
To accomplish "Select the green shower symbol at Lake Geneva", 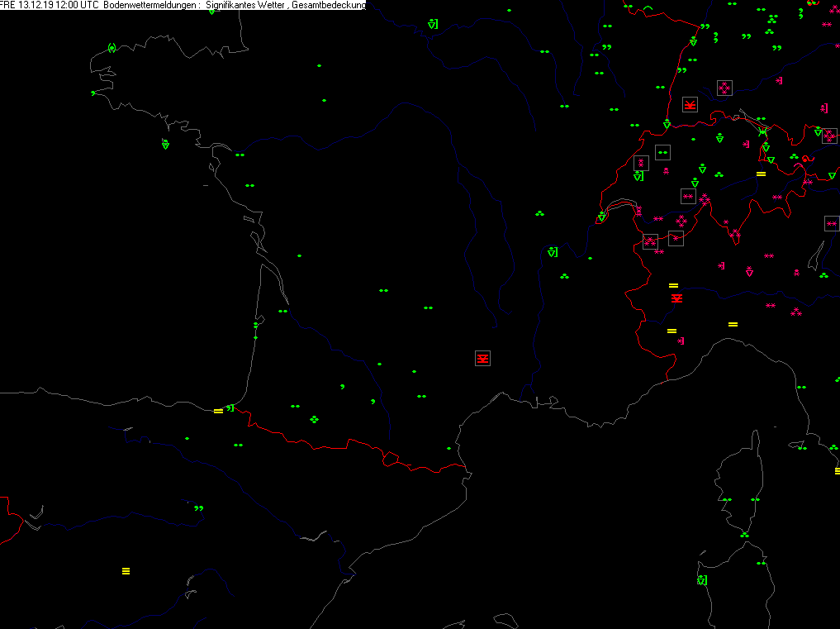I will (x=602, y=217).
